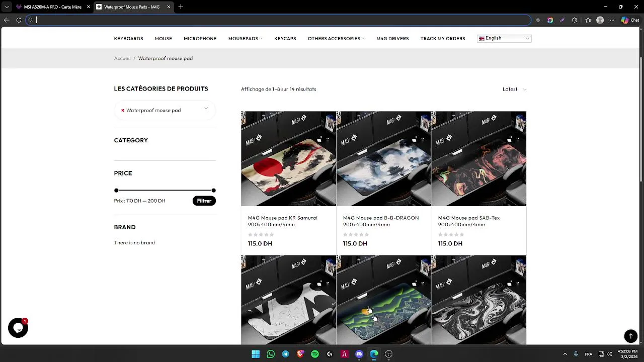
Task: Click 'Prix : 110 DH — 200 DH' text
Action: pyautogui.click(x=139, y=201)
